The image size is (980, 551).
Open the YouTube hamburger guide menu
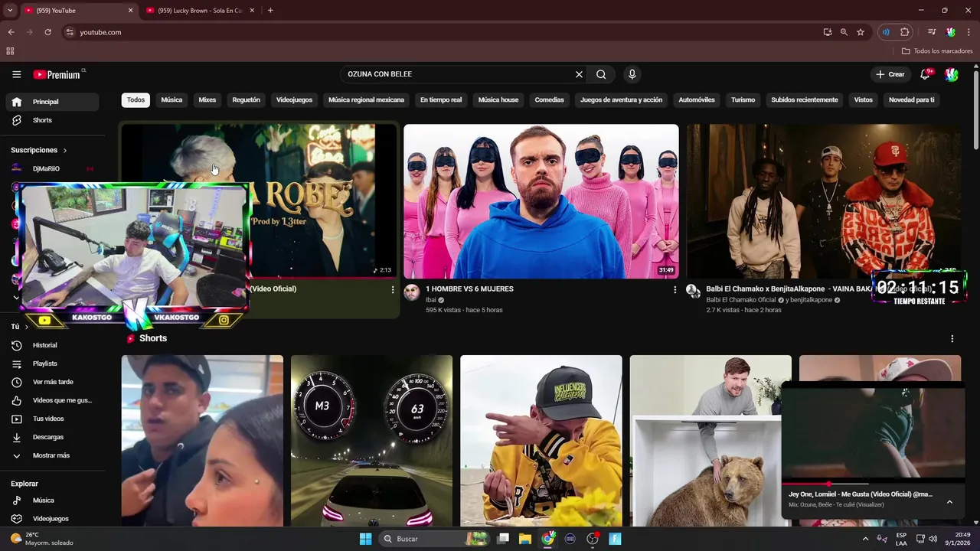click(x=16, y=74)
